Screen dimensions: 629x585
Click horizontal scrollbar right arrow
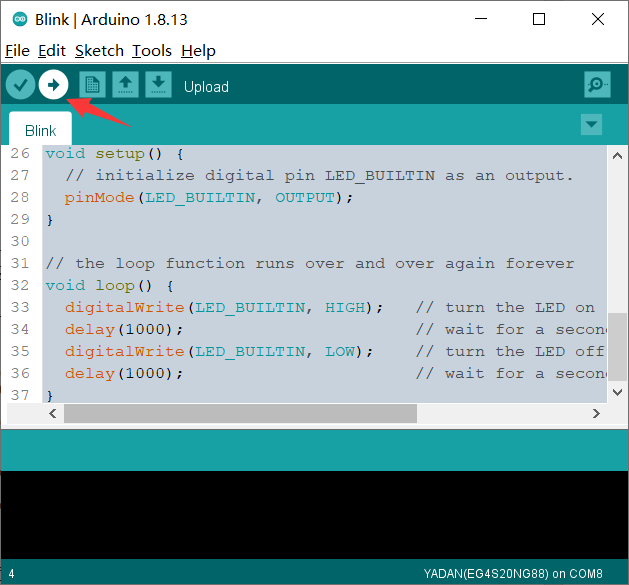click(x=596, y=413)
